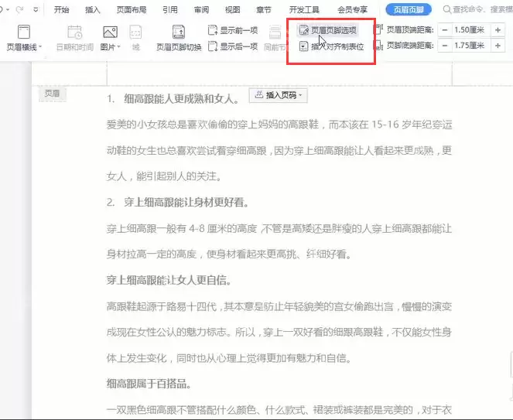Click the 日期和时间 calendar icon

coord(74,32)
